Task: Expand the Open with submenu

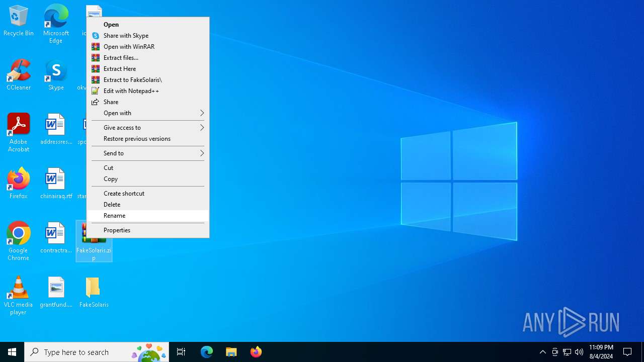Action: tap(148, 113)
